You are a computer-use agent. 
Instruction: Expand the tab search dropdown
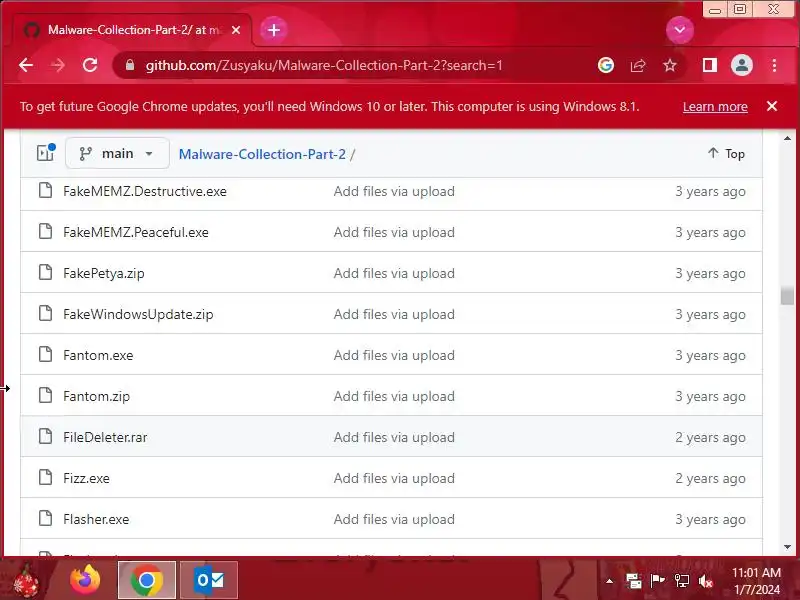[x=680, y=30]
